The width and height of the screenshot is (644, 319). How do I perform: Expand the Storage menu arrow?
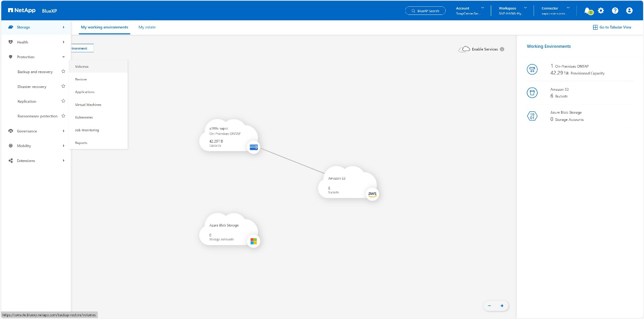click(x=64, y=27)
